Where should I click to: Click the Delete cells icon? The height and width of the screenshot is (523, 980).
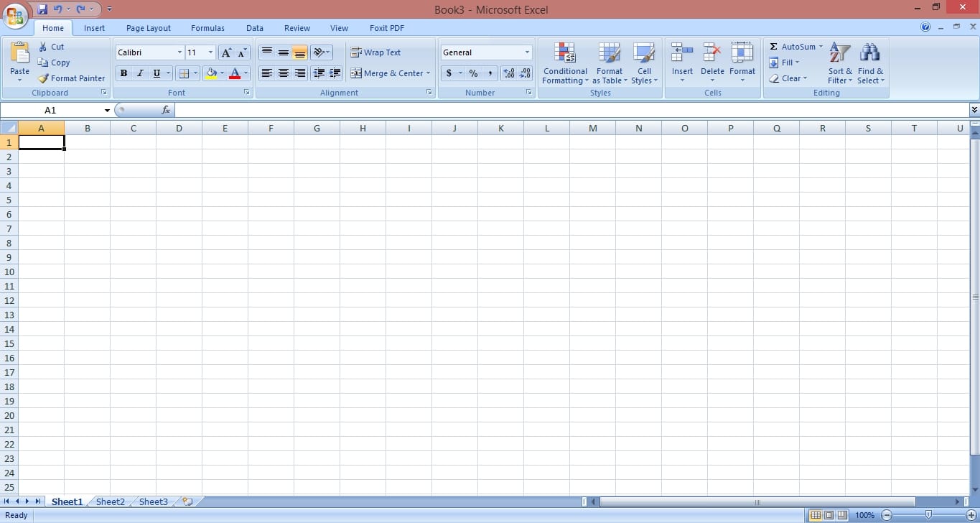[x=712, y=52]
